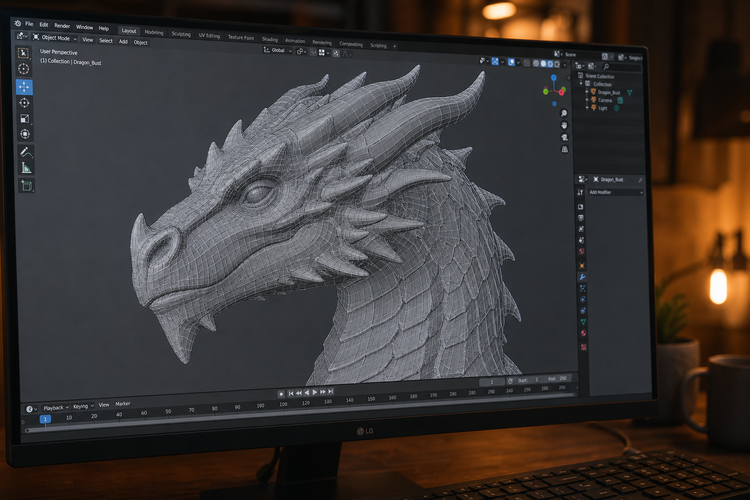
Task: Select the Measure tool
Action: [26, 167]
